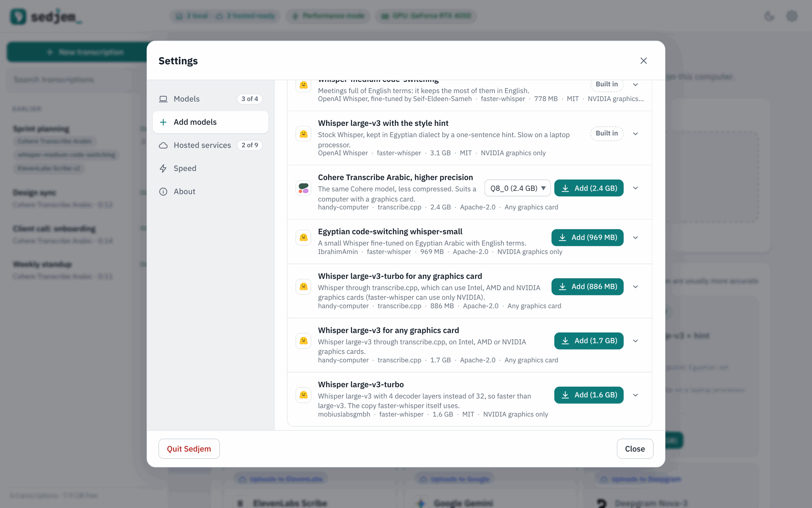Open the About section

click(x=210, y=191)
